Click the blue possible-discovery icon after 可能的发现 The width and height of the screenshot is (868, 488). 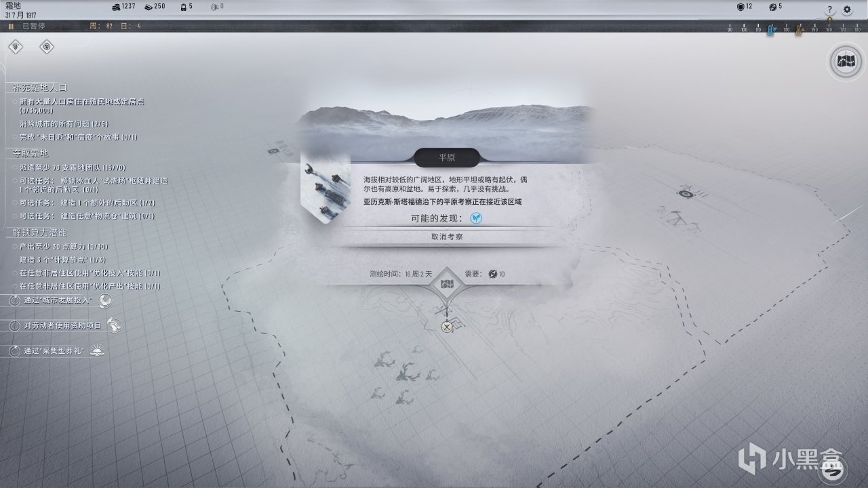tap(477, 218)
